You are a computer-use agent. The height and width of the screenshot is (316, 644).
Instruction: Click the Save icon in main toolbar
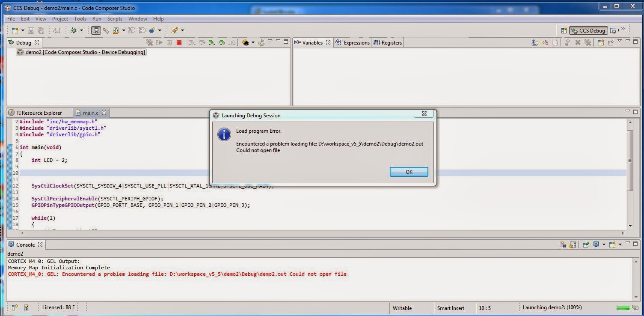click(31, 30)
